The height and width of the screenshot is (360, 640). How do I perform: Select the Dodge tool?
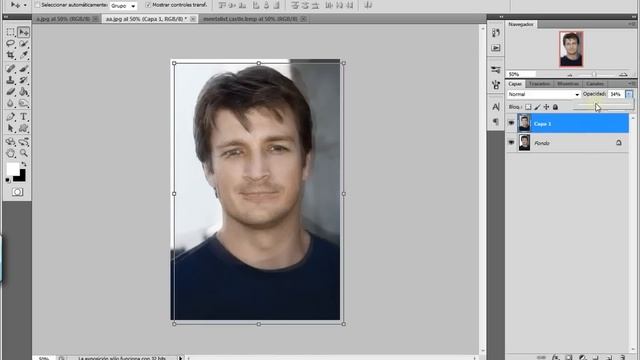(x=24, y=103)
